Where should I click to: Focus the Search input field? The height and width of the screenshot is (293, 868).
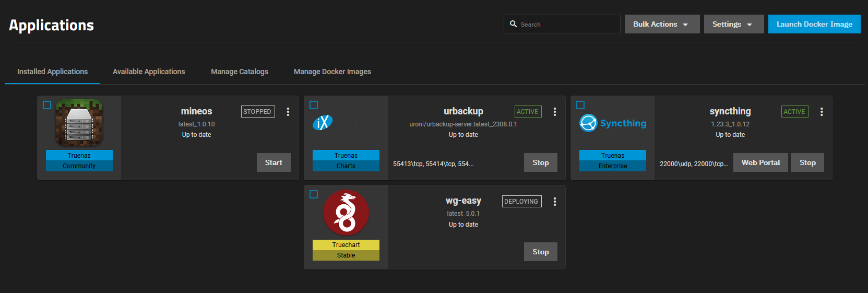[562, 24]
